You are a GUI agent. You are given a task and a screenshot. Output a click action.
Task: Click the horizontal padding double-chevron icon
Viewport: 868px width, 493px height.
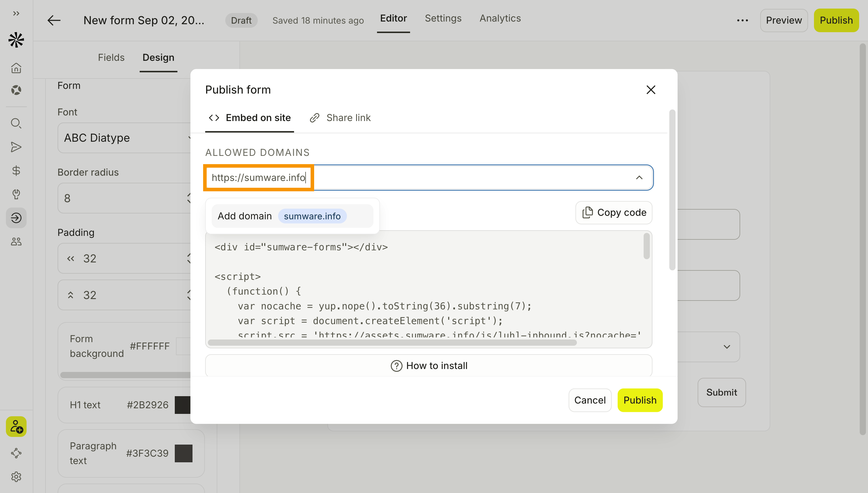71,259
